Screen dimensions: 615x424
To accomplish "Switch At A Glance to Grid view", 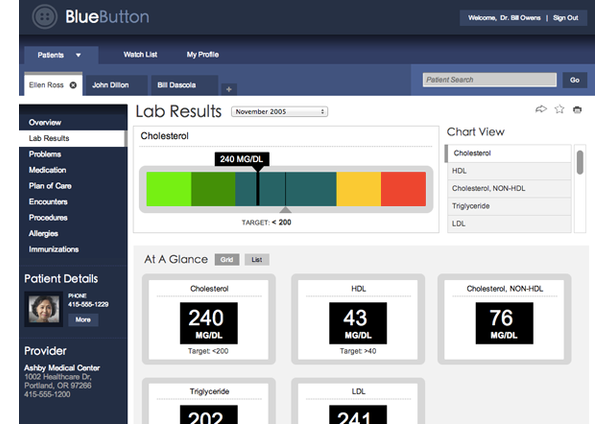I will coord(227,260).
